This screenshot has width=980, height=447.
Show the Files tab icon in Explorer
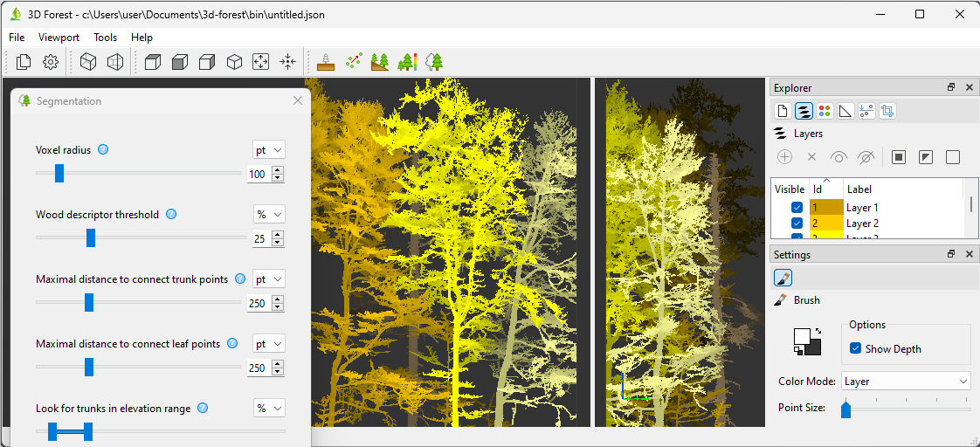782,111
